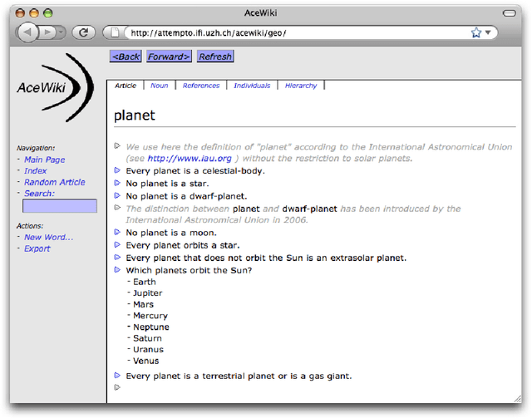Reload page with browser refresh icon

83,32
